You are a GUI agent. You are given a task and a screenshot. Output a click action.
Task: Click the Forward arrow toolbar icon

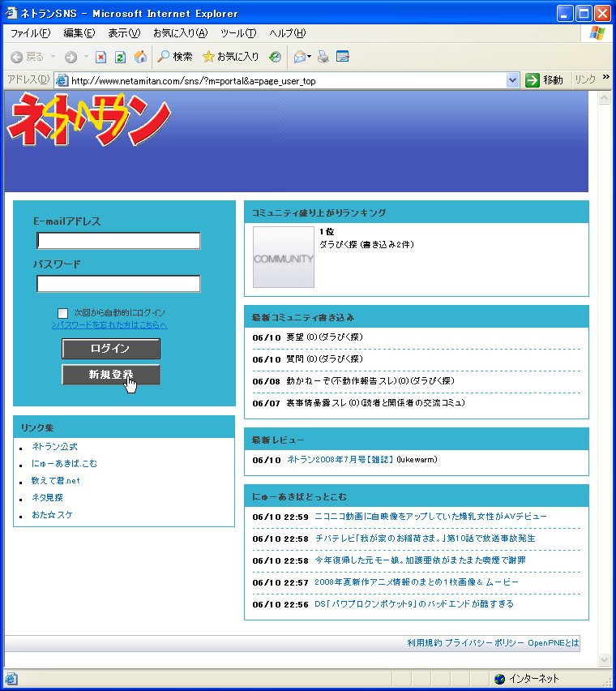point(71,57)
